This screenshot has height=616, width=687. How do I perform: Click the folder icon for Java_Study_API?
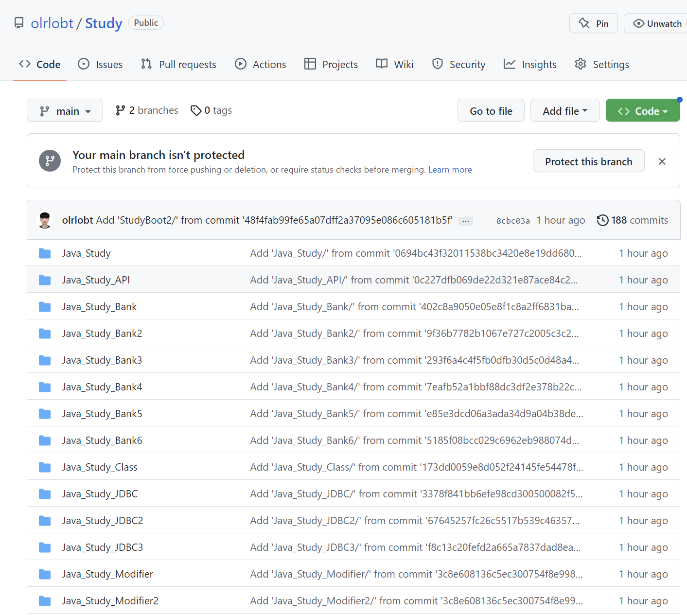click(45, 280)
